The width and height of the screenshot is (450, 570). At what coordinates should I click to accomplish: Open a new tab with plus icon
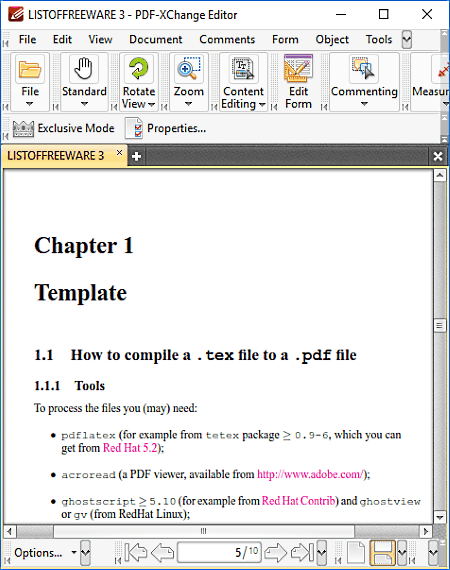tap(137, 157)
